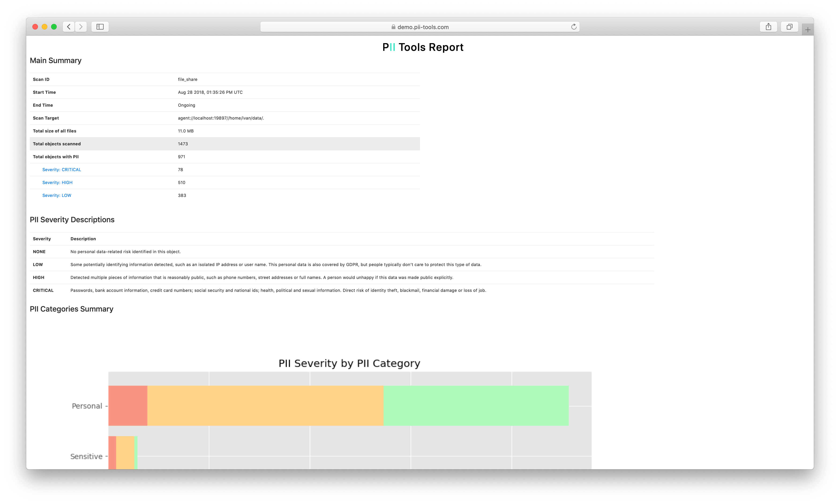Image resolution: width=840 pixels, height=504 pixels.
Task: Click the red critical segment of Personal bar
Action: [128, 406]
